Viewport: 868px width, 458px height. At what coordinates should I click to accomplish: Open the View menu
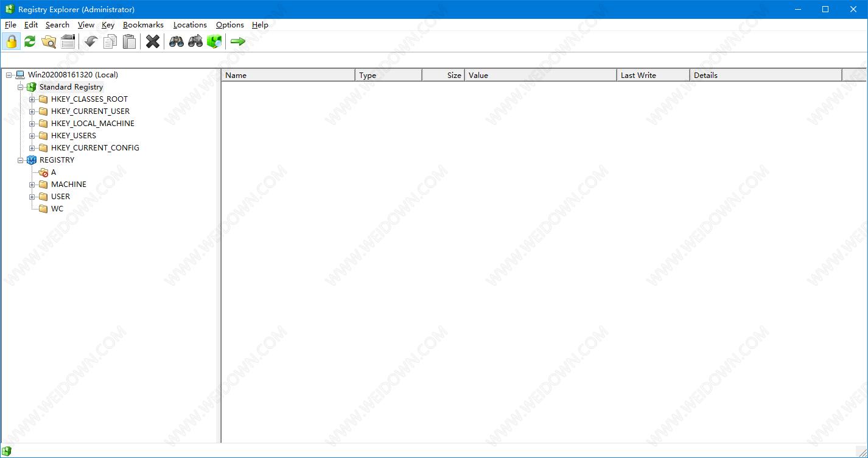point(86,25)
